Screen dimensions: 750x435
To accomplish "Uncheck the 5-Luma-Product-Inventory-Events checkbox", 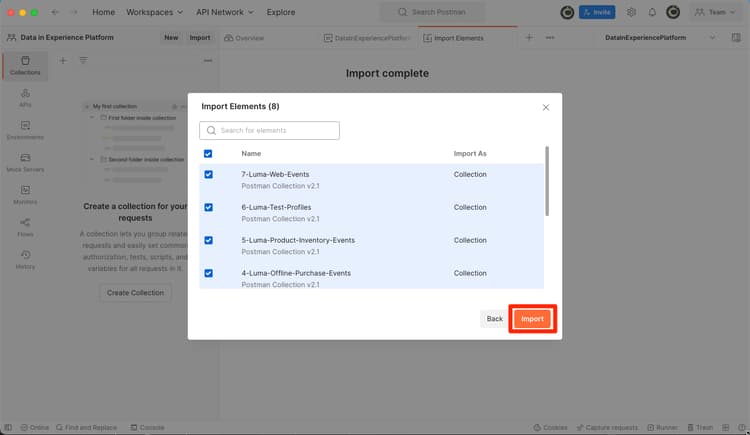I will tap(209, 240).
